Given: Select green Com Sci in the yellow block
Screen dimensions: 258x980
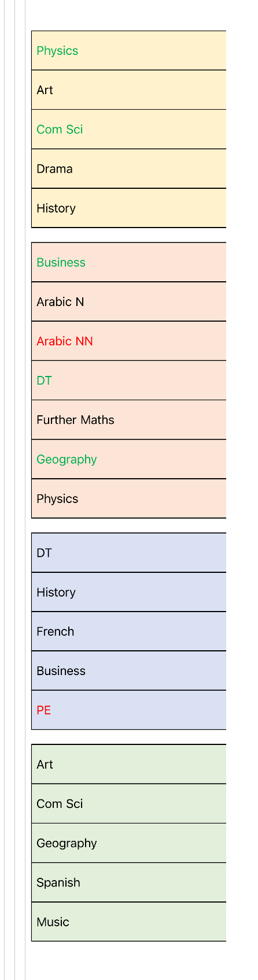Looking at the screenshot, I should click(x=128, y=129).
